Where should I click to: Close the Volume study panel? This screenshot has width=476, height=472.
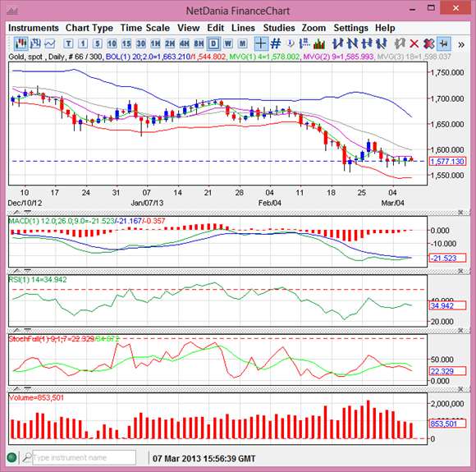click(460, 389)
